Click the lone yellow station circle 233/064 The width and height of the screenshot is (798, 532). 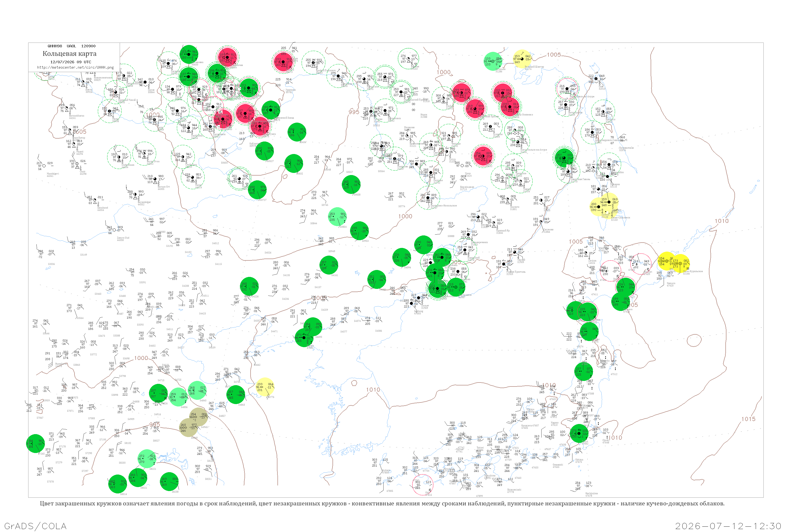[265, 387]
